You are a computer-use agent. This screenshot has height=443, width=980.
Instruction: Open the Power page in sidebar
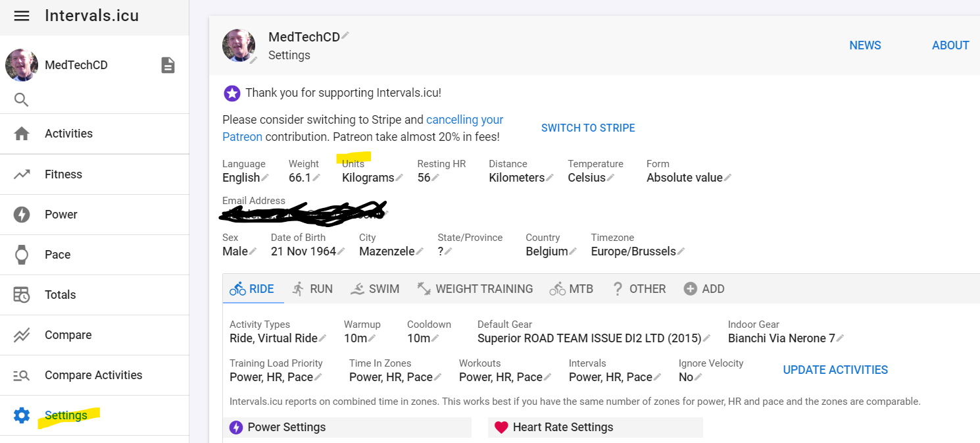(x=95, y=215)
